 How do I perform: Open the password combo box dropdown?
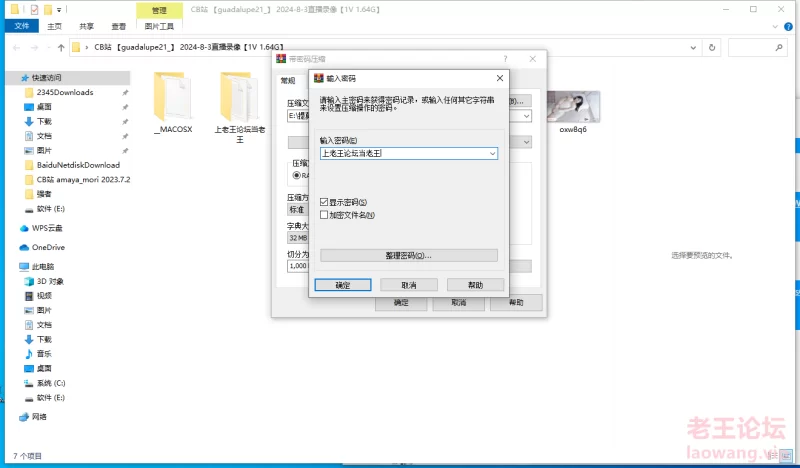(492, 153)
